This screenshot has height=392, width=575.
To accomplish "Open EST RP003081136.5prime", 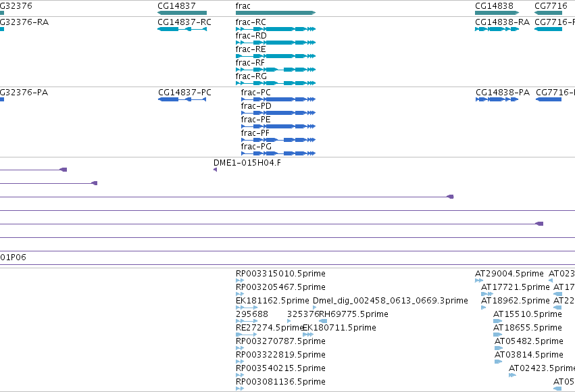I will click(x=280, y=382).
